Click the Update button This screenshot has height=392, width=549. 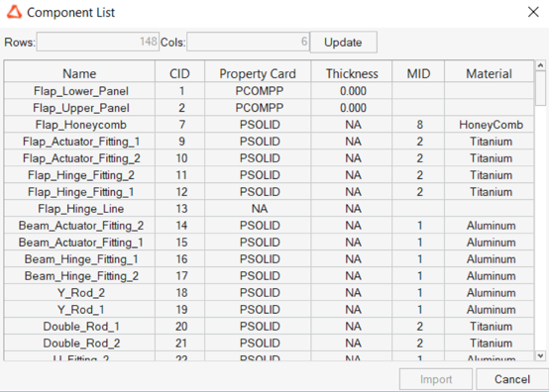pyautogui.click(x=343, y=43)
